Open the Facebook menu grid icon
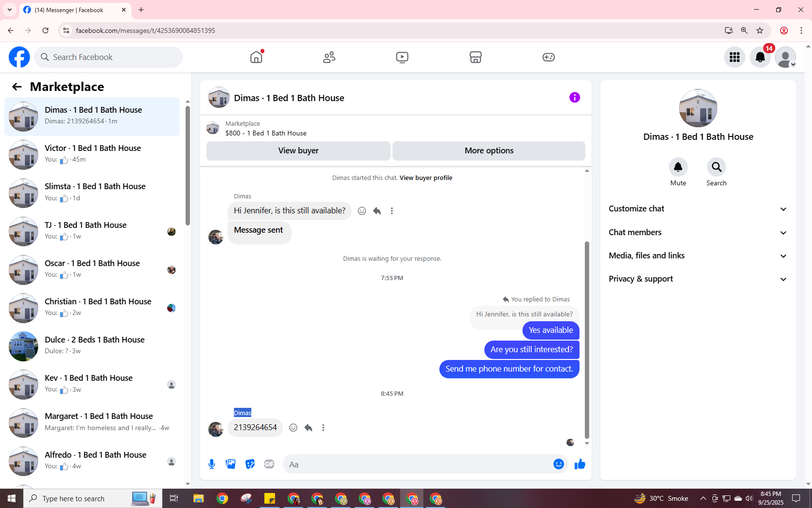 pos(735,57)
